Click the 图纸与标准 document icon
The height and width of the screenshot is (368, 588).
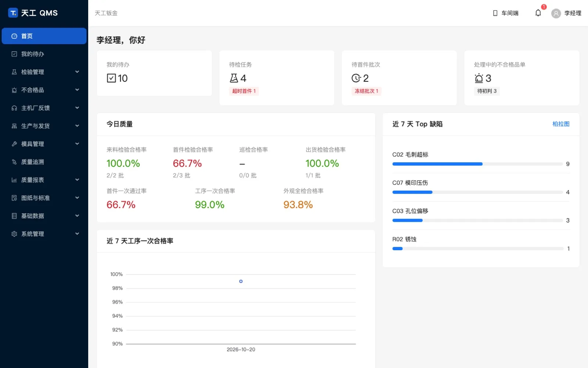pos(14,198)
